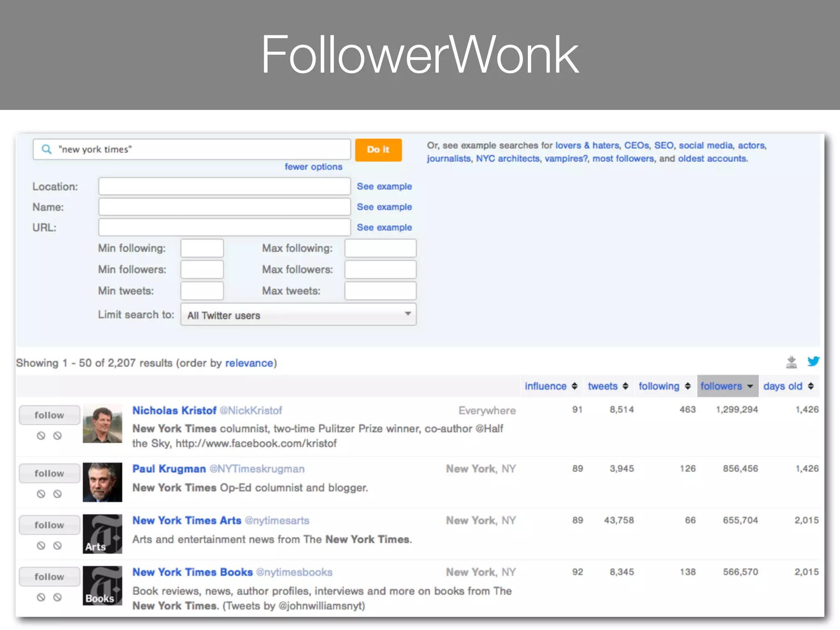Open oldest accounts example search
840x630 pixels.
tap(712, 158)
